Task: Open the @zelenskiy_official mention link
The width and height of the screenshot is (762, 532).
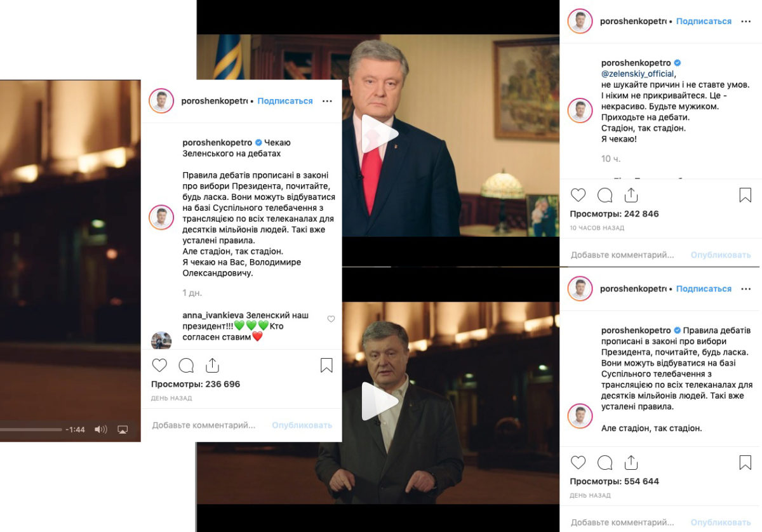Action: (x=638, y=74)
